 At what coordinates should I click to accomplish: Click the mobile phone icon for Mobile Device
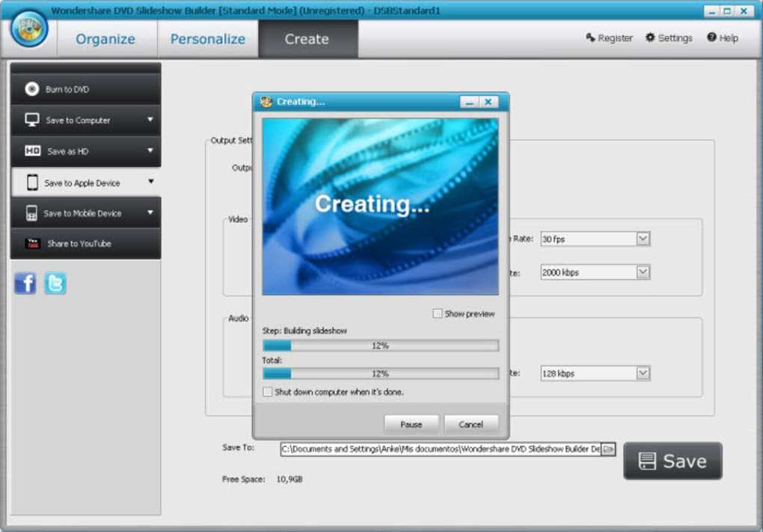[31, 213]
